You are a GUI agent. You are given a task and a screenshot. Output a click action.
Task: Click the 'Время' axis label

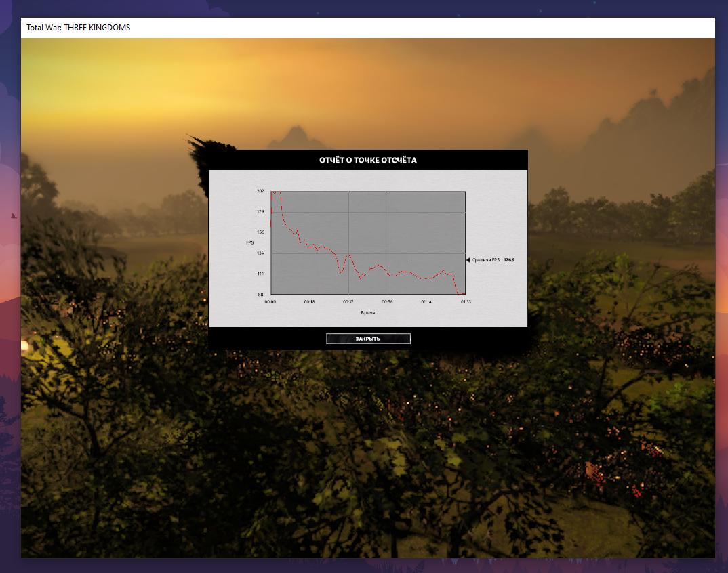click(367, 313)
